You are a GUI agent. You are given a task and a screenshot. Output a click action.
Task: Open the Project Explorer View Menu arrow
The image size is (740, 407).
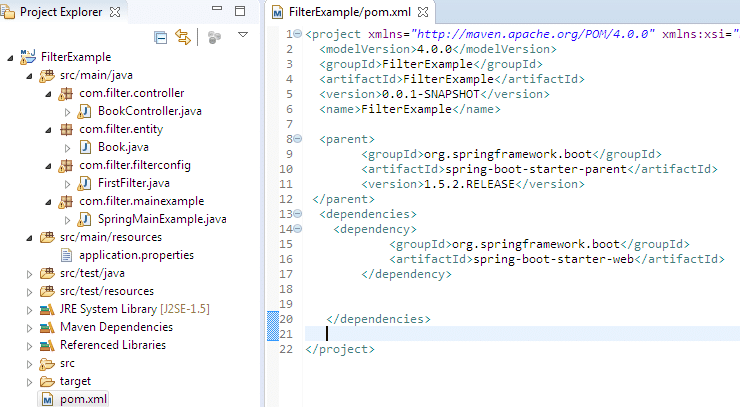[242, 35]
